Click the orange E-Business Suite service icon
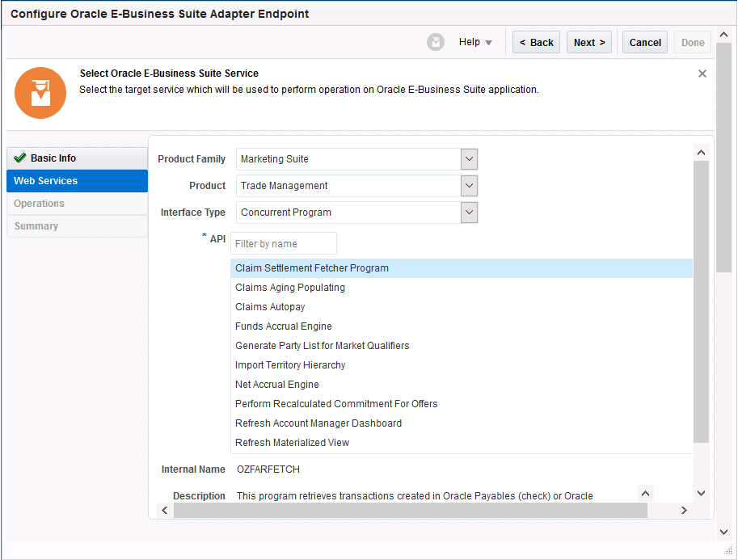 [x=40, y=93]
